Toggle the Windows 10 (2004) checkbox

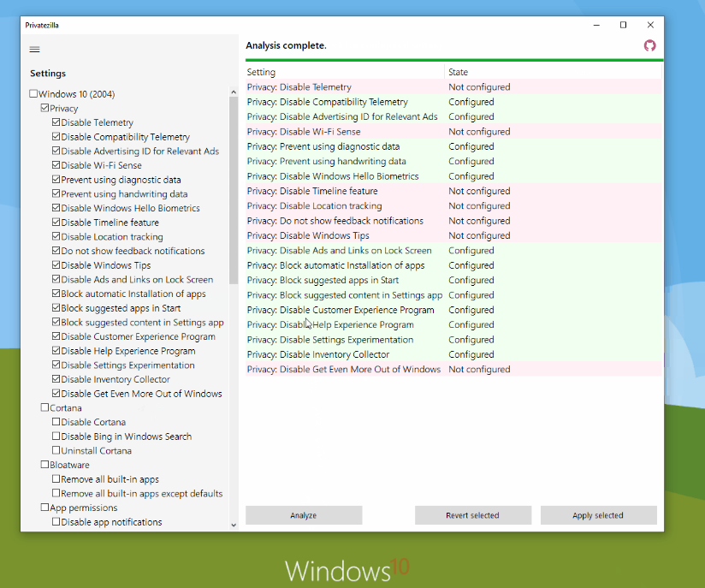pyautogui.click(x=33, y=93)
